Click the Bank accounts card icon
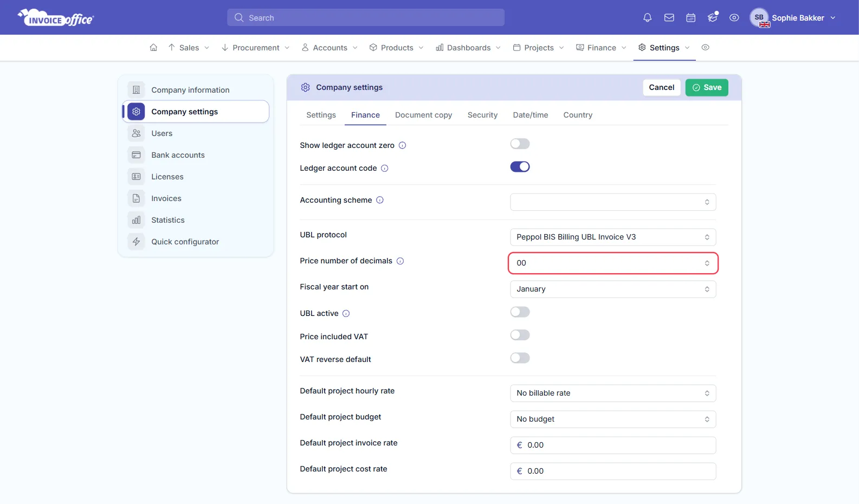The width and height of the screenshot is (859, 504). pos(137,155)
